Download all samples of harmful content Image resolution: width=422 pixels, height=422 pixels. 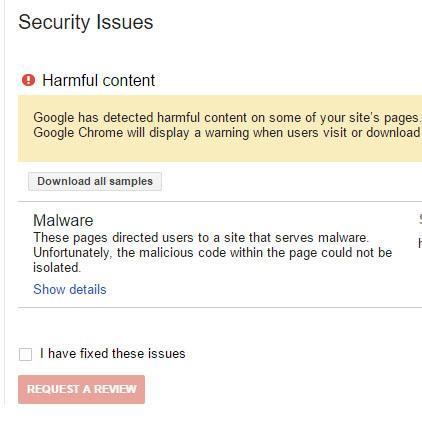[95, 181]
